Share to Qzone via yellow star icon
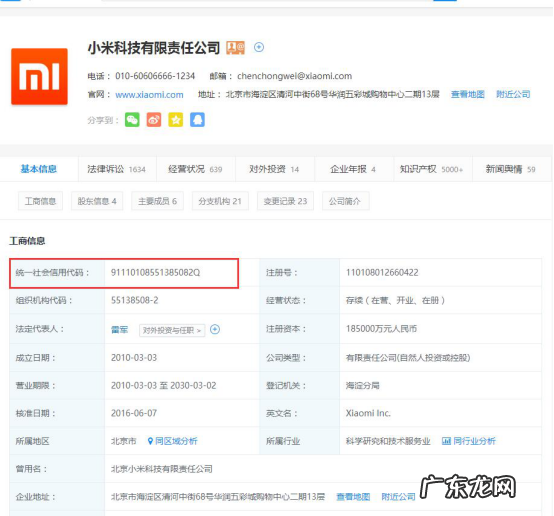The height and width of the screenshot is (516, 554). pos(176,120)
